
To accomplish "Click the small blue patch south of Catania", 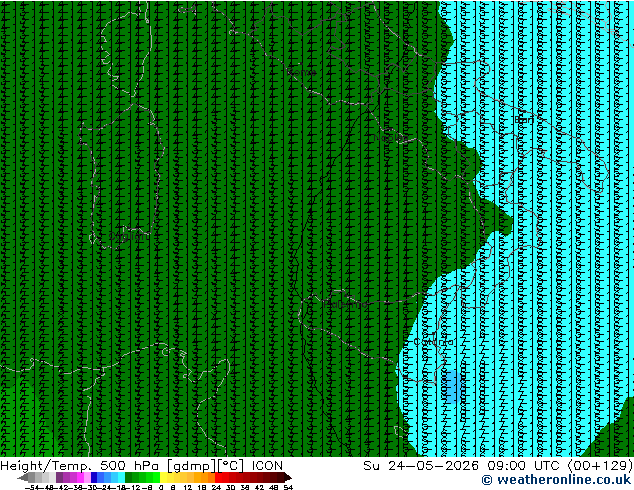I will coord(451,386).
